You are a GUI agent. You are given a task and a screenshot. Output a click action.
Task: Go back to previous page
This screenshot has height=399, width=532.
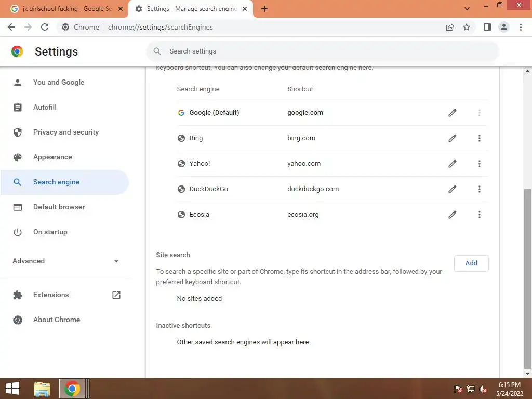click(x=11, y=27)
